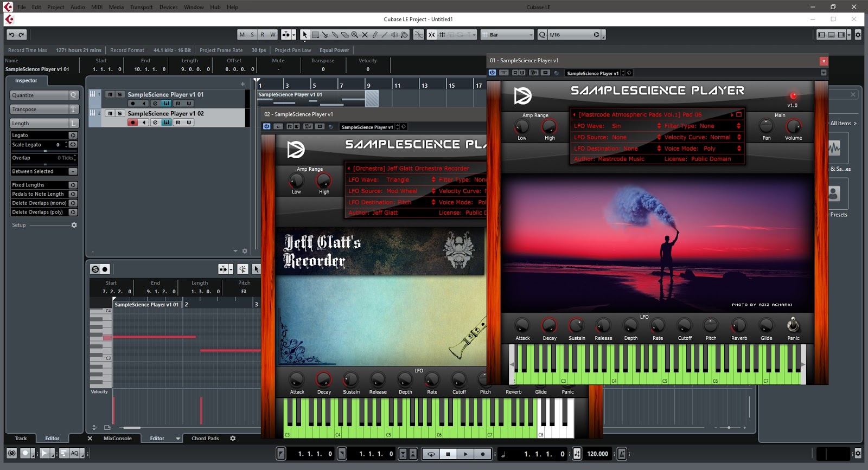Open Setup gear in Inspector
The image size is (868, 470).
(74, 225)
